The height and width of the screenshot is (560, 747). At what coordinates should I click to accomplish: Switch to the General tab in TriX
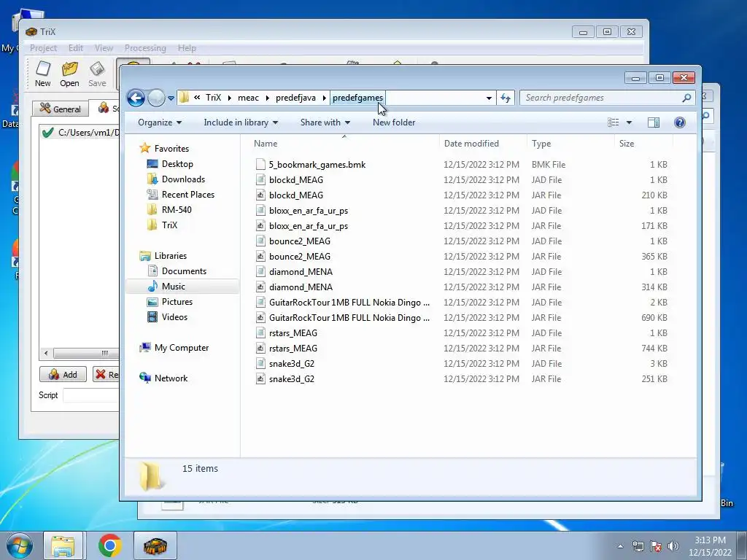61,109
